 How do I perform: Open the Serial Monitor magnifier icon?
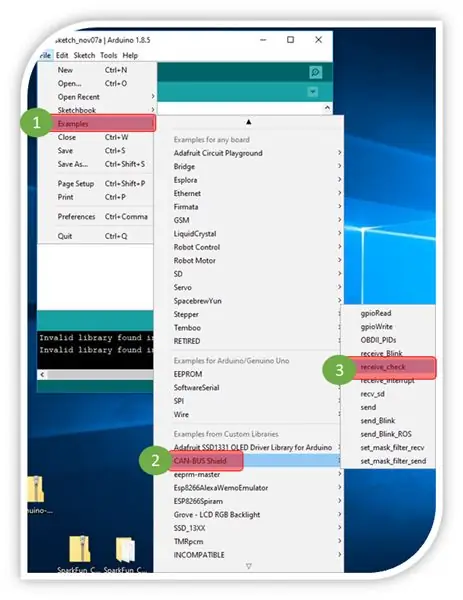coord(315,72)
